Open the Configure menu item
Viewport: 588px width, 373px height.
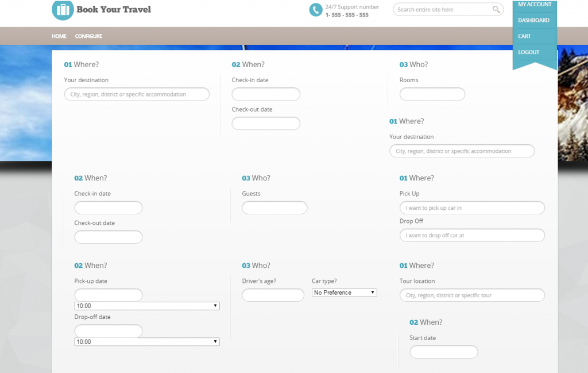[88, 36]
